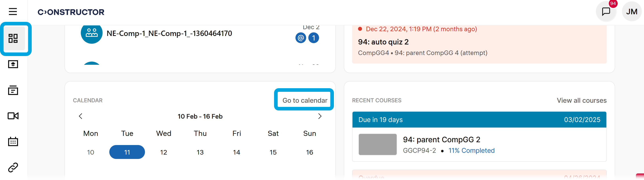
Task: Select Thursday the 13th on calendar
Action: click(200, 152)
